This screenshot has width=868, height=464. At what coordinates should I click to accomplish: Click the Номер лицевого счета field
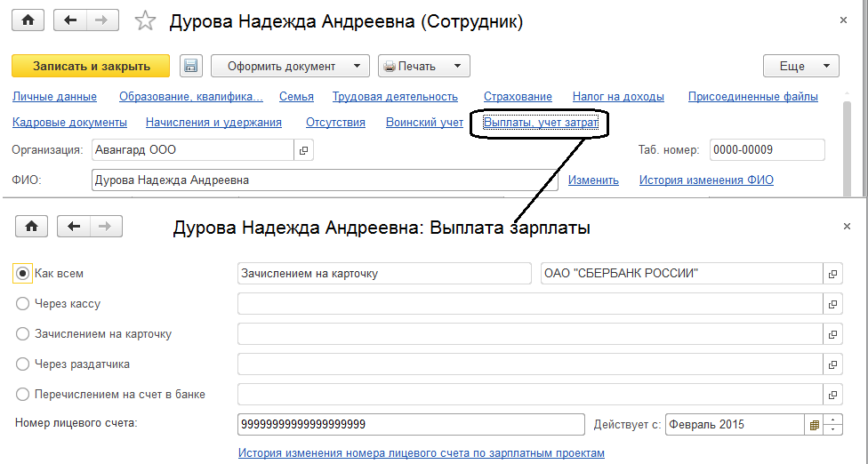coord(411,425)
